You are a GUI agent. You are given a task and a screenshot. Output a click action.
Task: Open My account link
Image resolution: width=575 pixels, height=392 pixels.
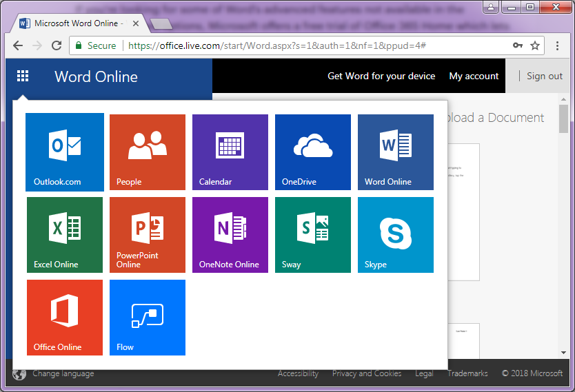pos(474,76)
